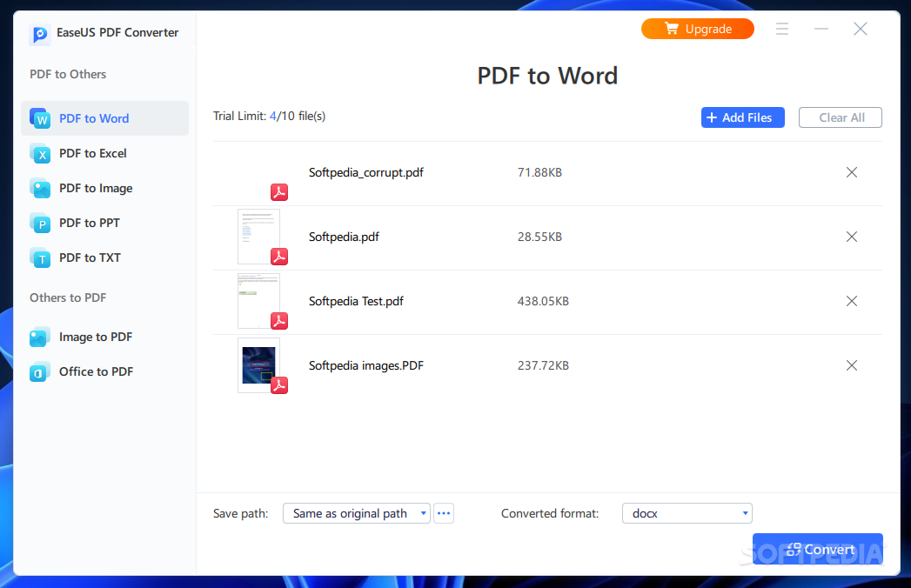The width and height of the screenshot is (911, 588).
Task: Go to Office to PDF conversion
Action: (104, 372)
